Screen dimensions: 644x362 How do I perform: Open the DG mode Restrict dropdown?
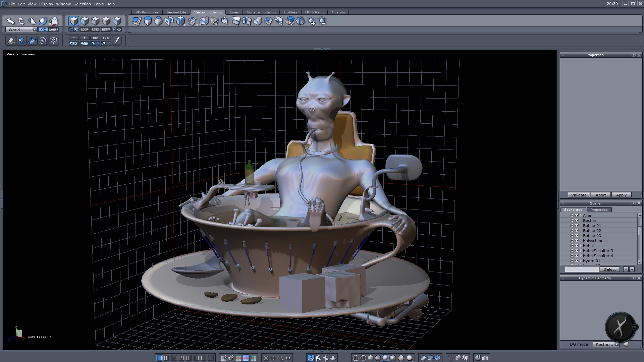pyautogui.click(x=616, y=344)
